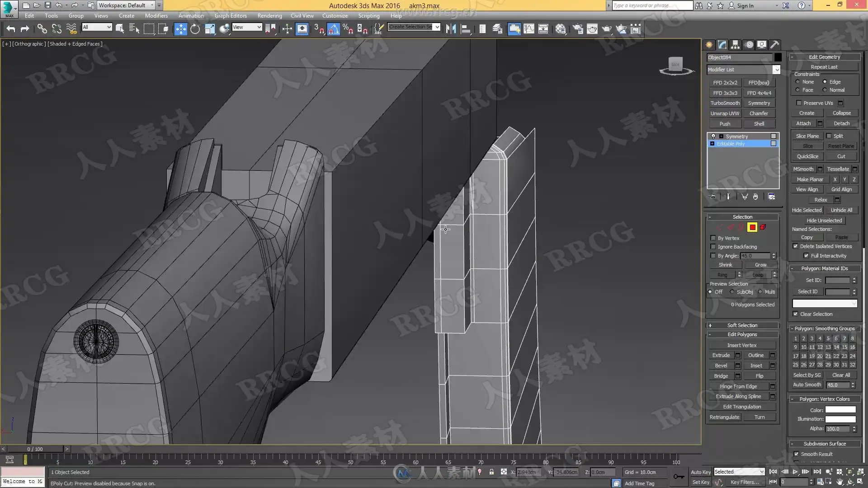The width and height of the screenshot is (868, 488).
Task: Open the Modifier List dropdown
Action: click(776, 70)
